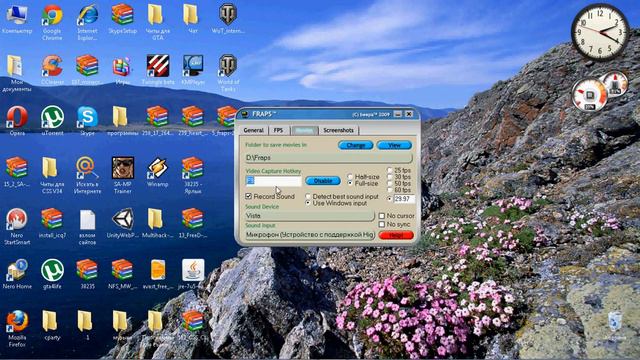Select the Winamp desktop shortcut
This screenshot has width=640, height=360.
tap(158, 172)
